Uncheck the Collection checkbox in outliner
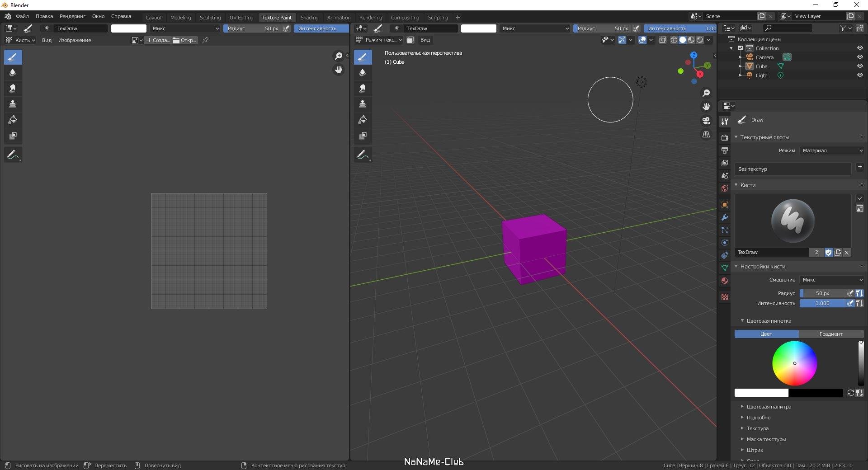 click(x=741, y=48)
